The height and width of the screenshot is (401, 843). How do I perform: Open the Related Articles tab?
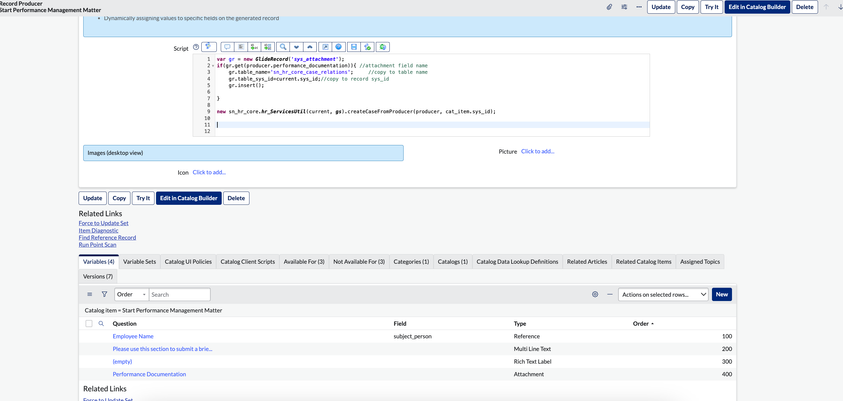click(x=587, y=262)
